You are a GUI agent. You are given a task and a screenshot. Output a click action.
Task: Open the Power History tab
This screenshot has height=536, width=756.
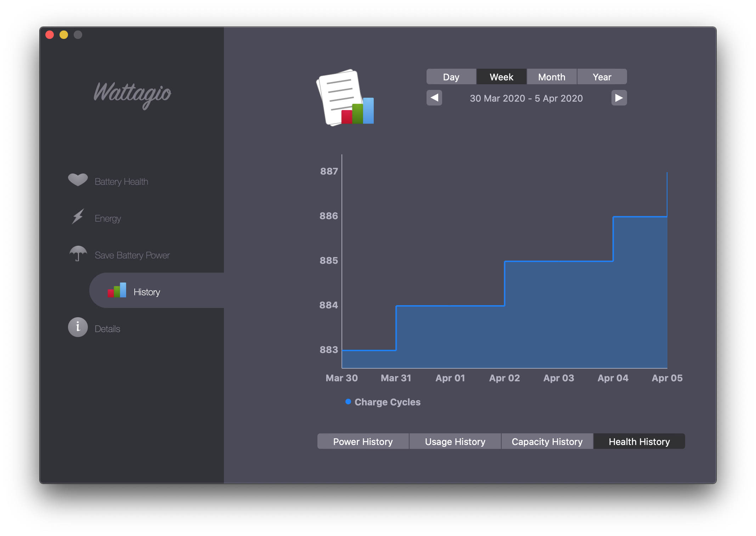pos(363,441)
